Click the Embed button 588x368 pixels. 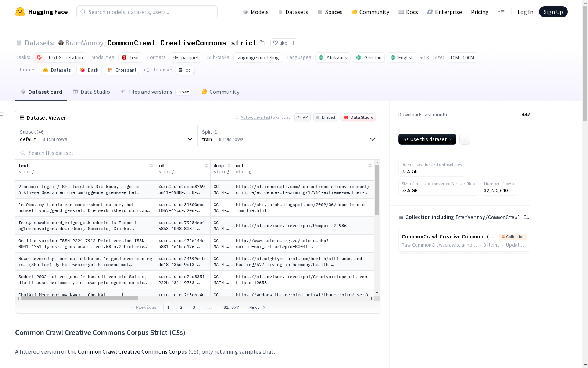325,117
